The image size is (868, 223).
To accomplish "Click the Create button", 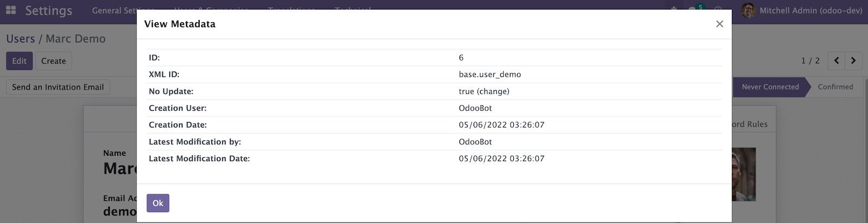I will (x=54, y=61).
